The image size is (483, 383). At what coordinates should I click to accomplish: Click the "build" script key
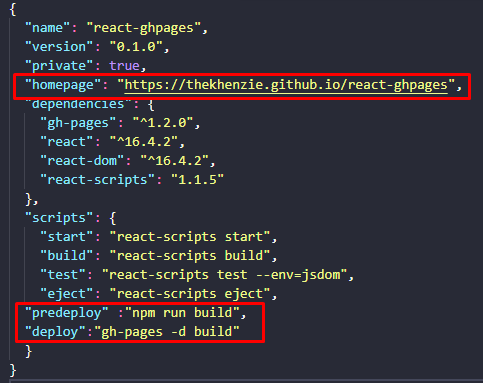pos(67,256)
